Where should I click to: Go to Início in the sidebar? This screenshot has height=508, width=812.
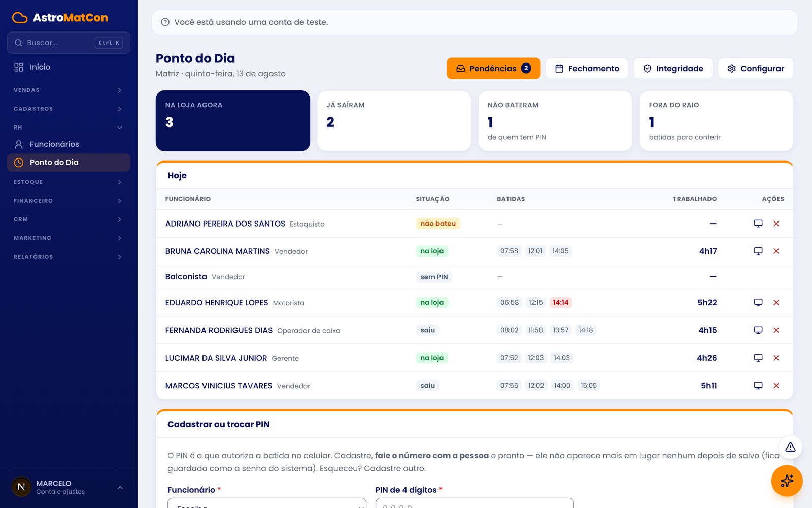point(69,67)
